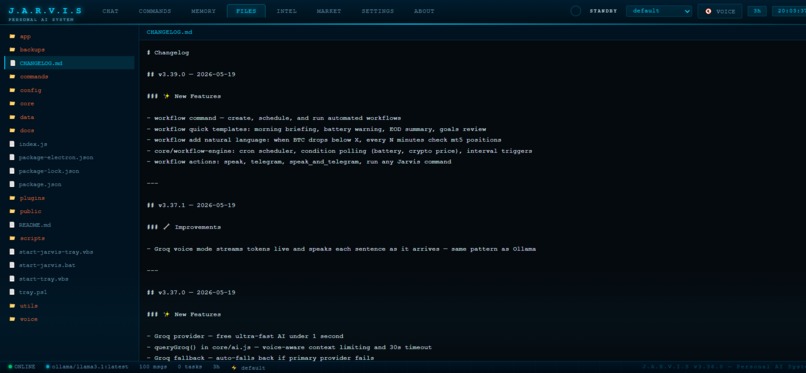Screen dimensions: 806x373
Task: Click the index.js file icon
Action: click(x=12, y=144)
